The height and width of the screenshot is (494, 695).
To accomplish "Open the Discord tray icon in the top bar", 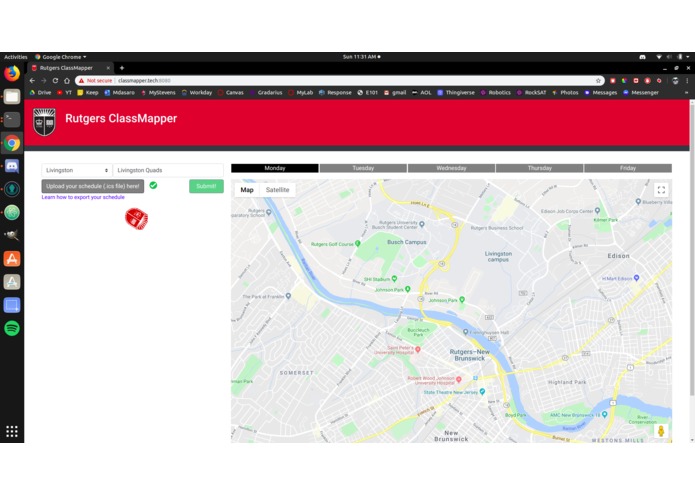I will (642, 57).
